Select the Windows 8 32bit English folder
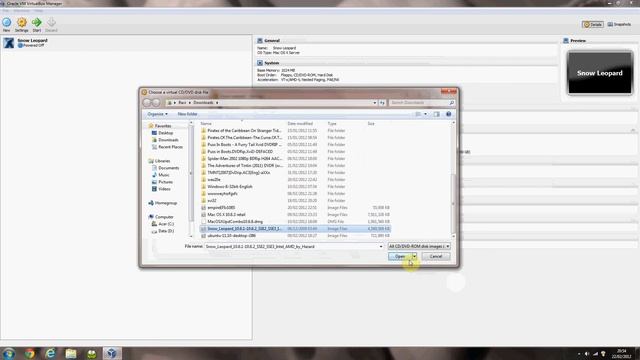This screenshot has height=360, width=640. click(295, 187)
